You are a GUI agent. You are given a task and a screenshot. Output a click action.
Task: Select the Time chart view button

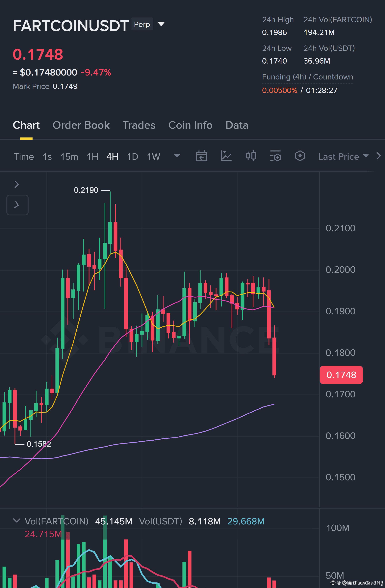point(24,157)
